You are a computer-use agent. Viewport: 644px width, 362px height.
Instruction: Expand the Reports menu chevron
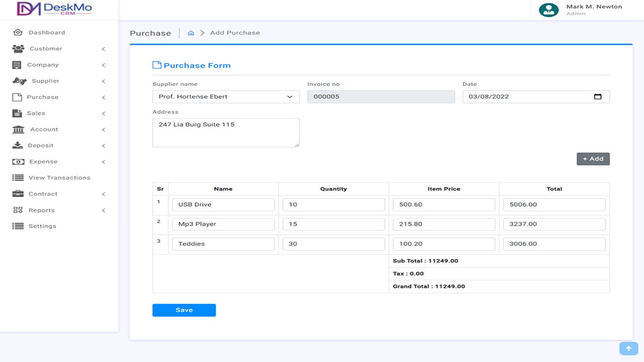tap(103, 211)
